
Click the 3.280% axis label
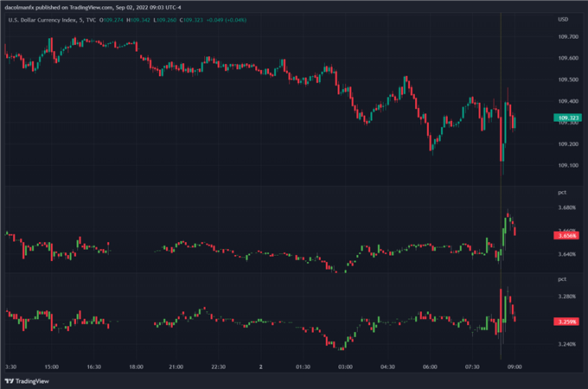[x=566, y=296]
